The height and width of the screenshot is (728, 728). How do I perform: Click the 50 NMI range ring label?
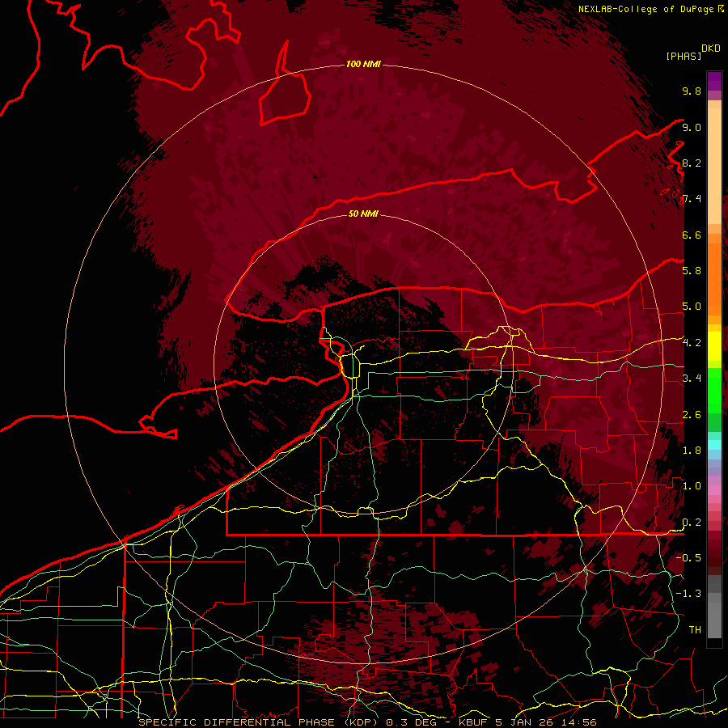point(363,214)
